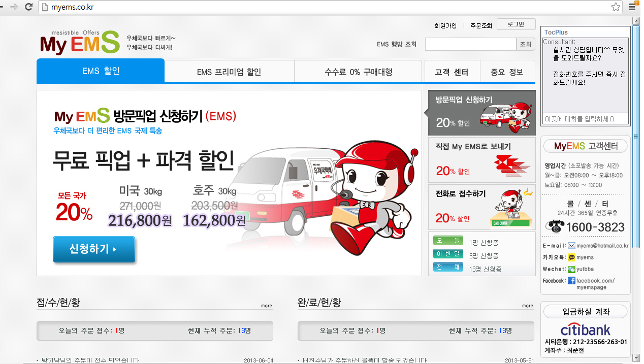The width and height of the screenshot is (644, 364).
Task: Click the '1명 신청중' text
Action: tap(484, 242)
